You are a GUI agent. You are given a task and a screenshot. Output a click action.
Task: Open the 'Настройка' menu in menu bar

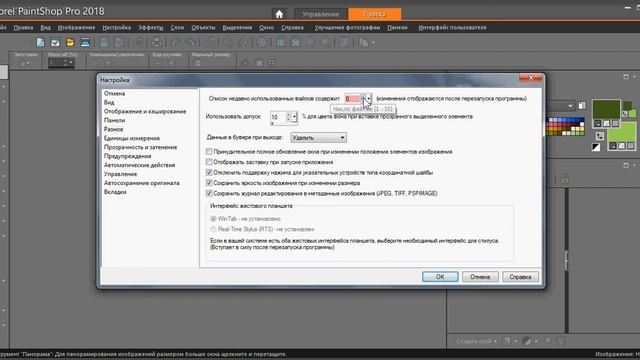pyautogui.click(x=116, y=27)
